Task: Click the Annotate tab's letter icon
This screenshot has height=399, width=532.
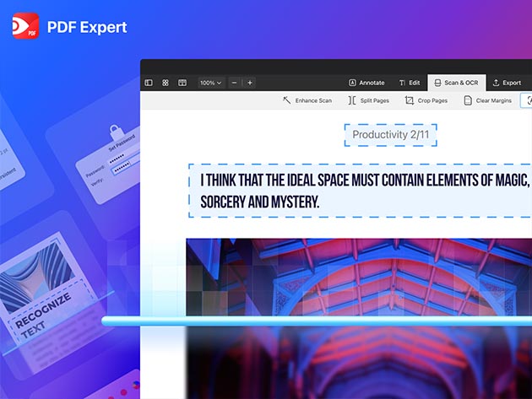Action: (352, 83)
